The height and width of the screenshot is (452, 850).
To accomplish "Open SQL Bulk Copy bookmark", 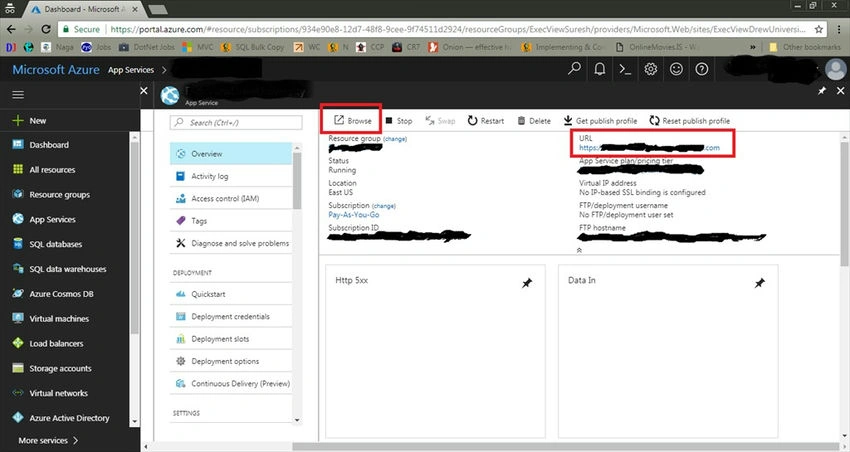I will [253, 47].
